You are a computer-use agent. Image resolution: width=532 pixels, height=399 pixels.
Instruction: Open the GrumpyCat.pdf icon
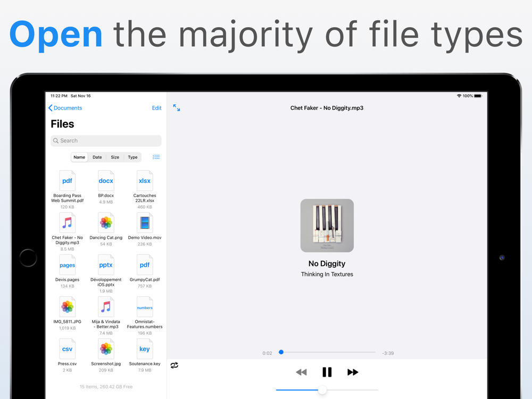145,265
